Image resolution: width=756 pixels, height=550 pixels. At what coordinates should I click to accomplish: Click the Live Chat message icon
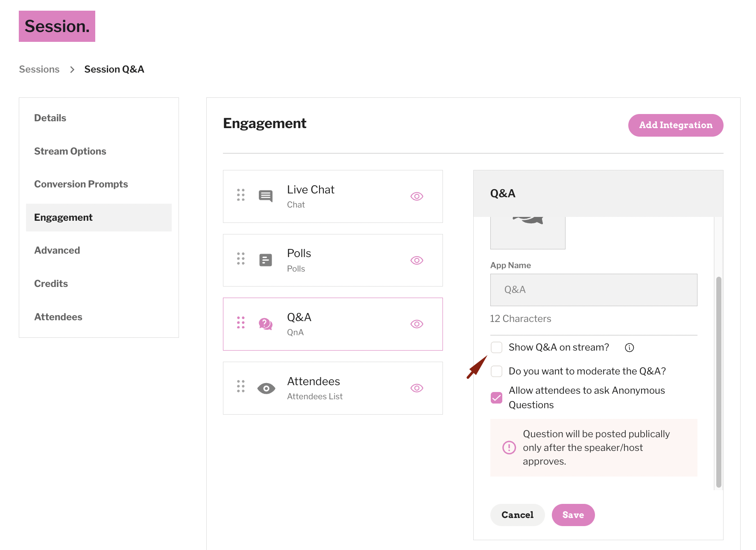[x=266, y=196]
